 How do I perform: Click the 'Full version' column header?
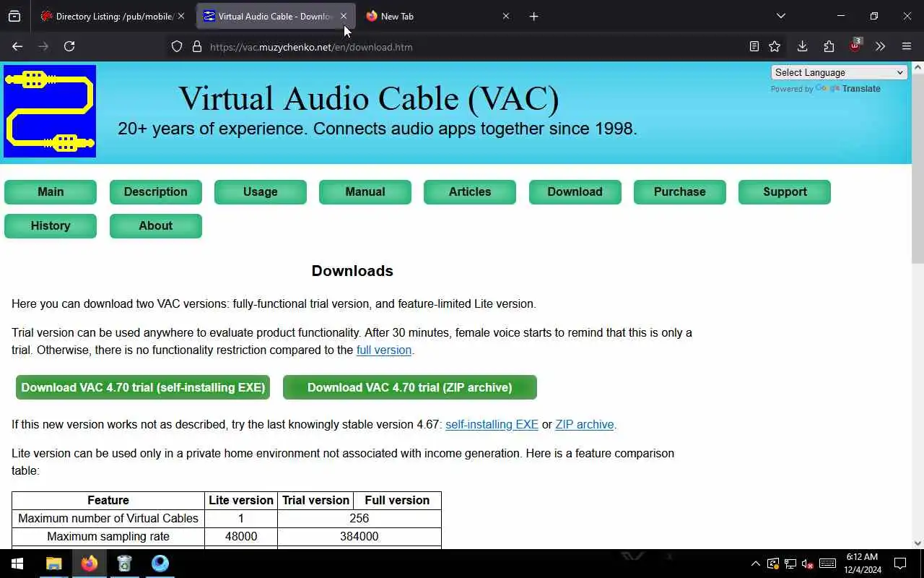[x=397, y=500]
